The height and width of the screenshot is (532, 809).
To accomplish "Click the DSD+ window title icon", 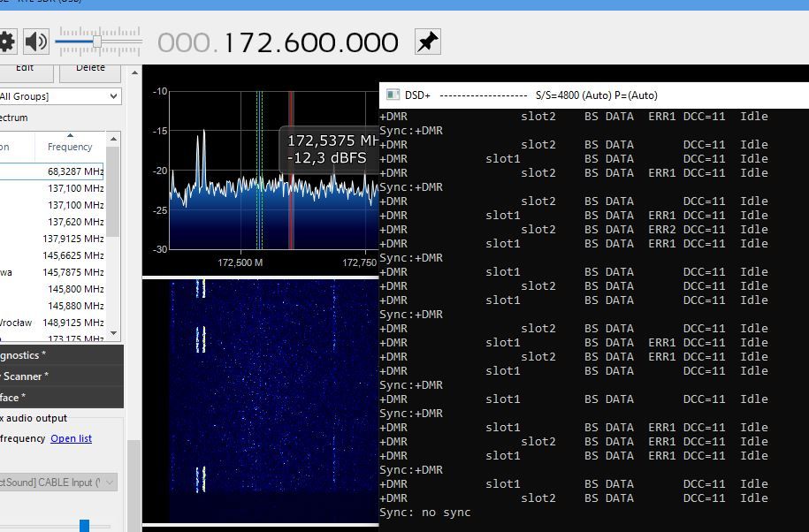I will [x=393, y=95].
